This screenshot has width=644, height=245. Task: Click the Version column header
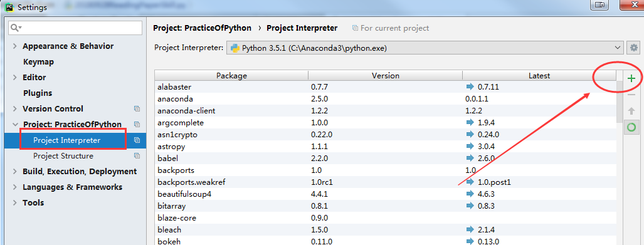(x=386, y=76)
